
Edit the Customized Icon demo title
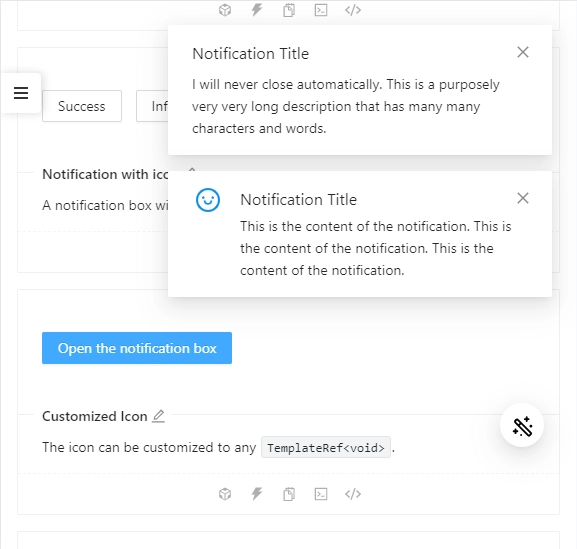tap(159, 416)
